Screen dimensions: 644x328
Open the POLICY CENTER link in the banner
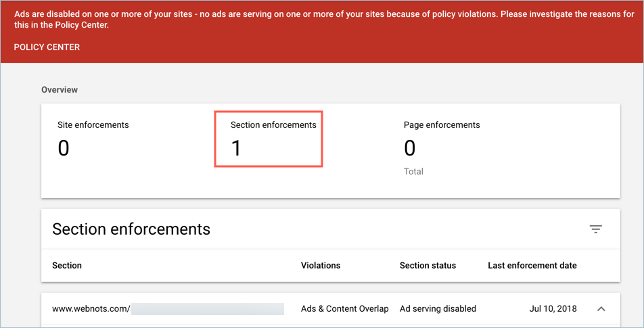coord(47,47)
